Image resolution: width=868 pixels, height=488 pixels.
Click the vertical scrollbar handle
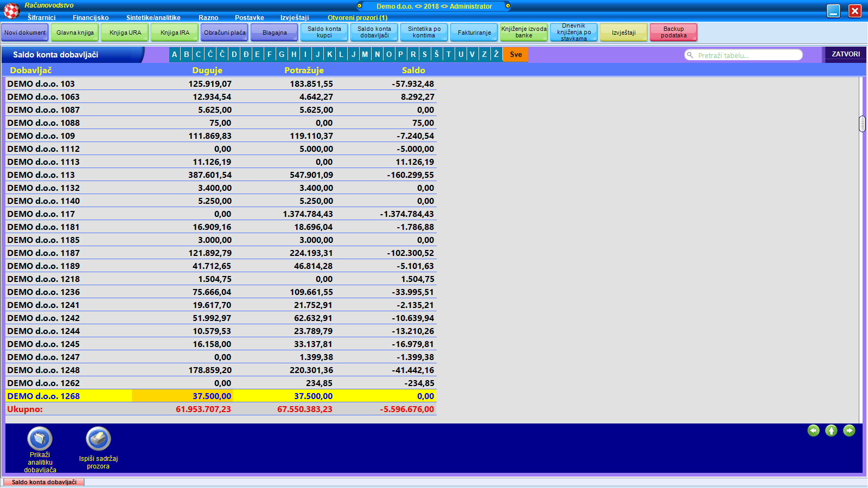pyautogui.click(x=862, y=124)
